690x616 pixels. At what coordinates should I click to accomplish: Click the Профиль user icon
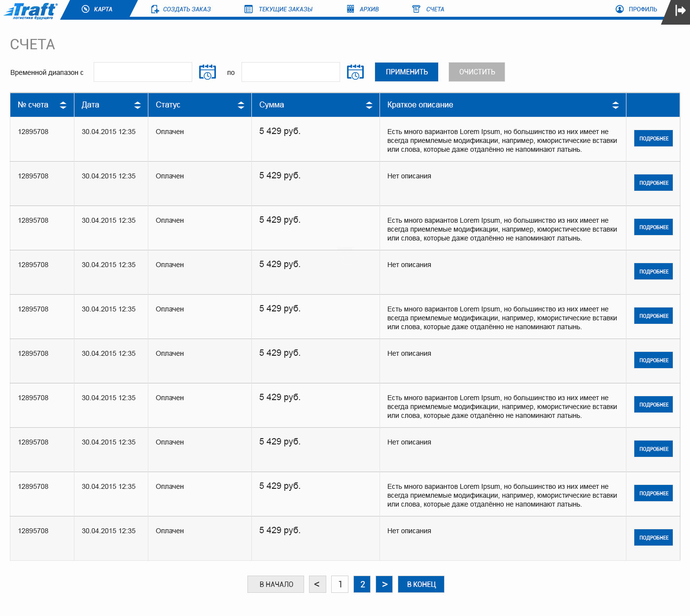(620, 9)
